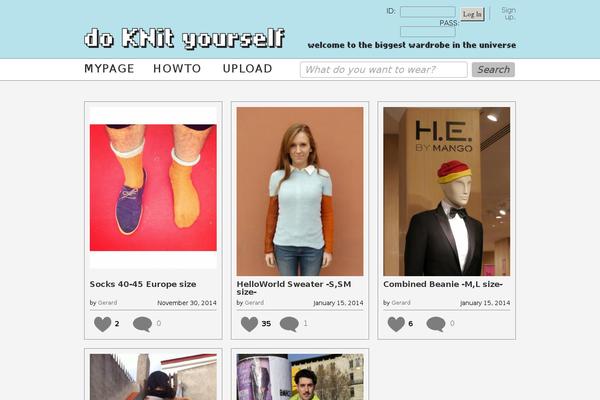600x400 pixels.
Task: Click the Log In button
Action: tap(472, 14)
